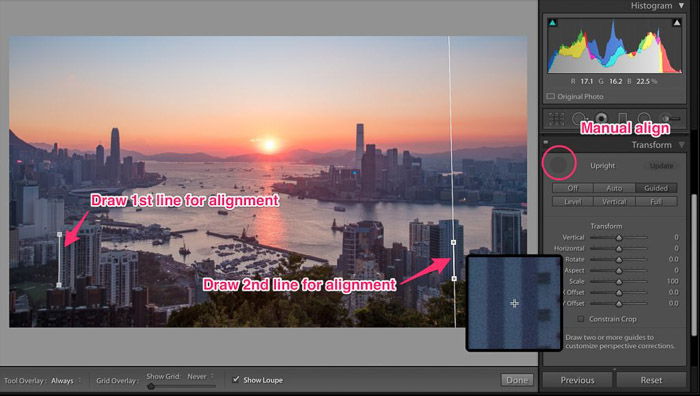This screenshot has width=700, height=396.
Task: Click the Vertical row value field
Action: click(x=676, y=237)
